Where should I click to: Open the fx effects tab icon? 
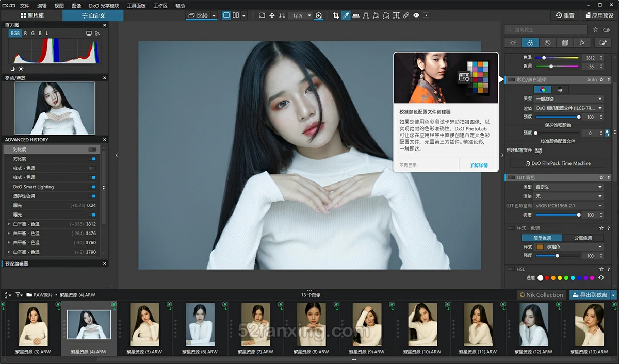(582, 43)
